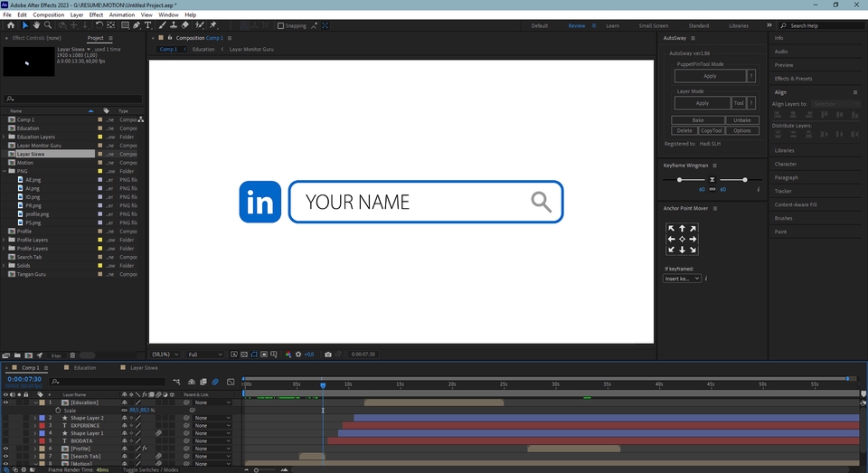Hide the Education layer using its eye
Screen dimensions: 868x473
point(5,402)
